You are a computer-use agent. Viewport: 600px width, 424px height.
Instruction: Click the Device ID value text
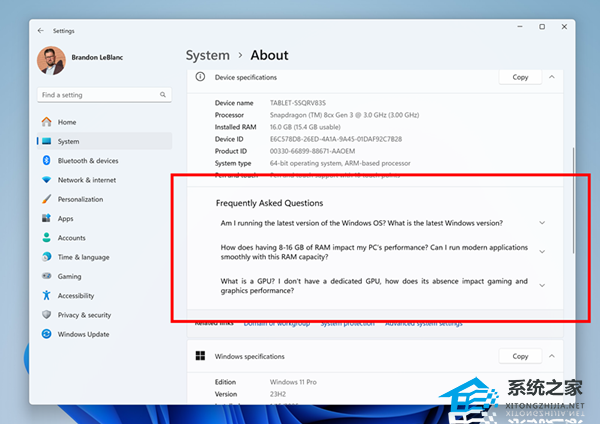336,139
